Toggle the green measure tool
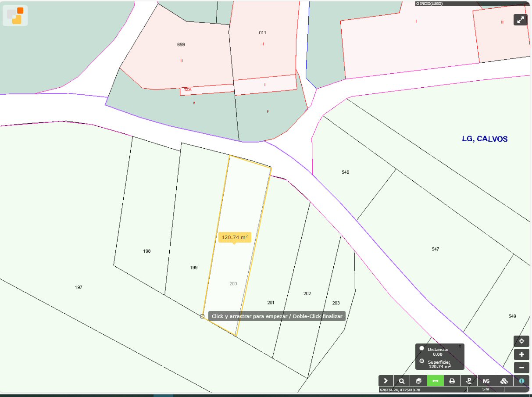This screenshot has height=397, width=532. pos(435,381)
